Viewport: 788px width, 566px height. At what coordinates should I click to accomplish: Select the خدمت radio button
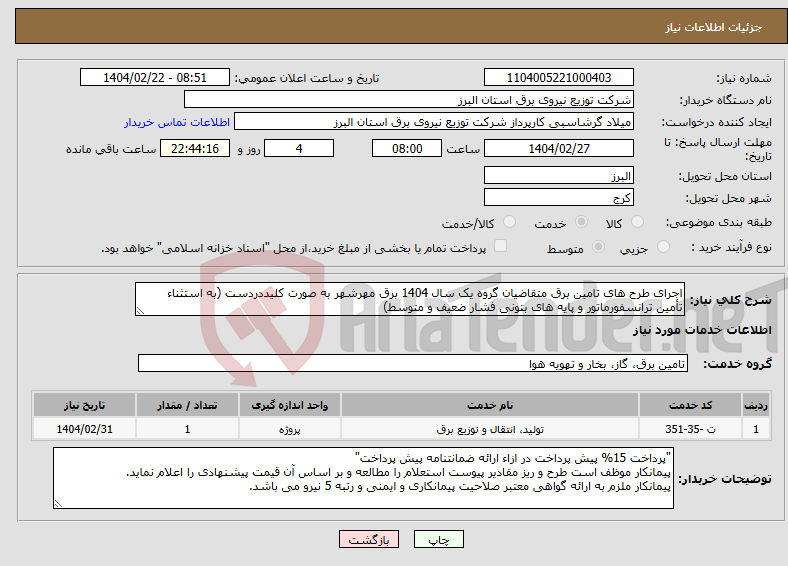pyautogui.click(x=581, y=222)
